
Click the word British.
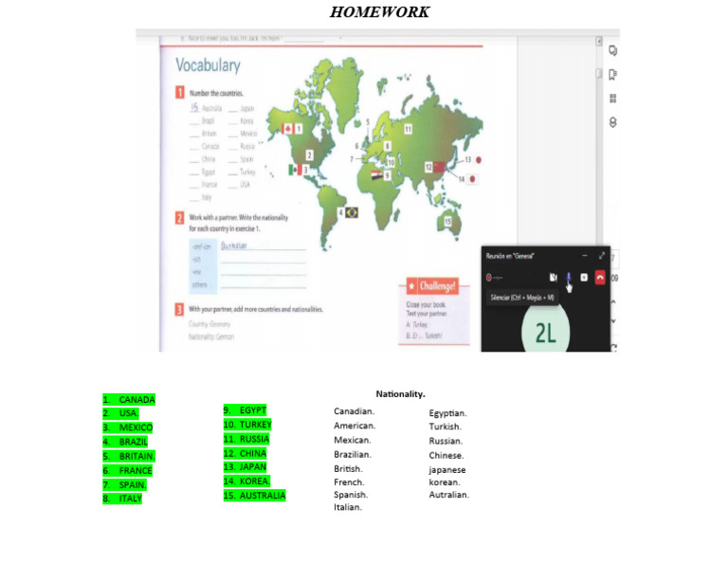click(x=348, y=469)
